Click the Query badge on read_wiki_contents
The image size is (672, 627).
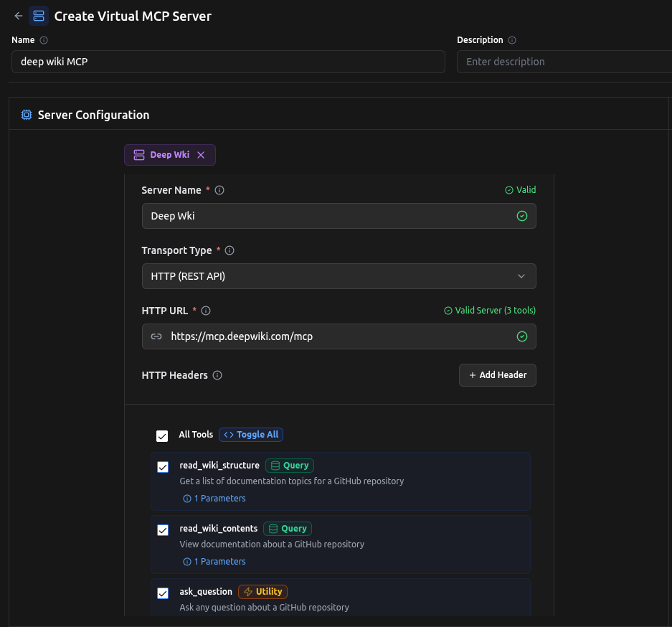click(287, 528)
